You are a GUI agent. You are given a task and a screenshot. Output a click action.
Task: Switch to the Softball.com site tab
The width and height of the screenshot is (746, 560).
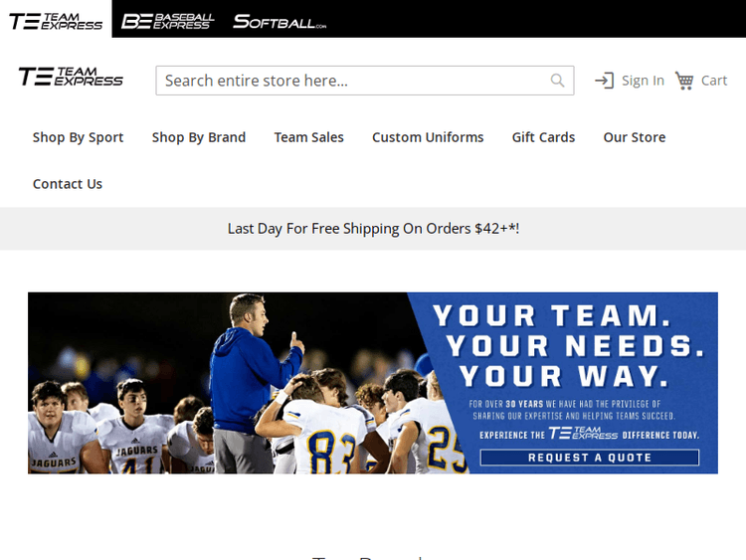(x=280, y=22)
